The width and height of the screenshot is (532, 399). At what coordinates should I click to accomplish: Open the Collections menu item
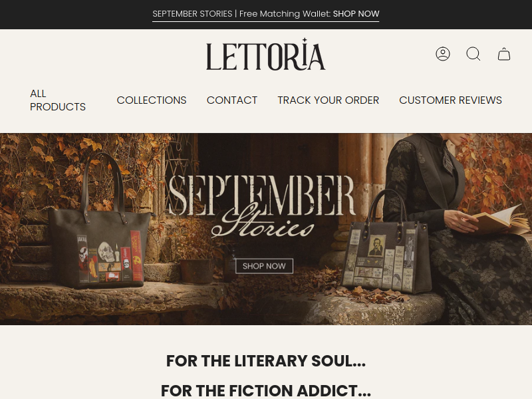pyautogui.click(x=152, y=100)
